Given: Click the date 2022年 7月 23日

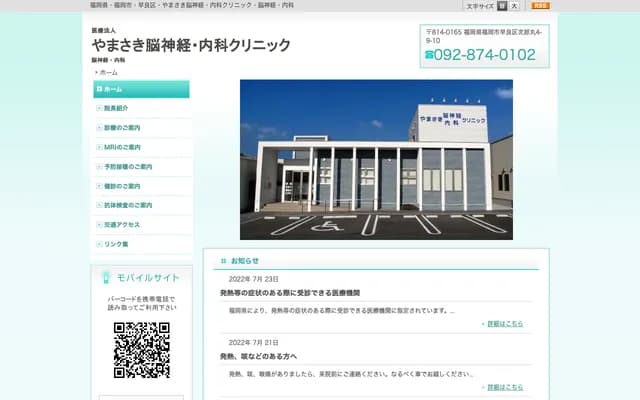Looking at the screenshot, I should pyautogui.click(x=253, y=279).
